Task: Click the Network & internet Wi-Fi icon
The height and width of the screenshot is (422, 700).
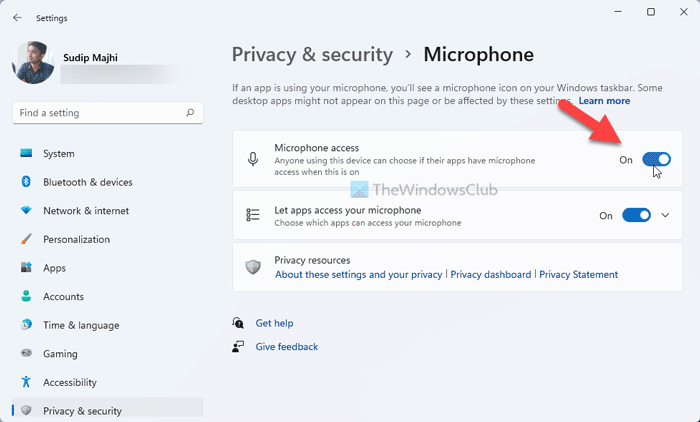Action: [24, 211]
